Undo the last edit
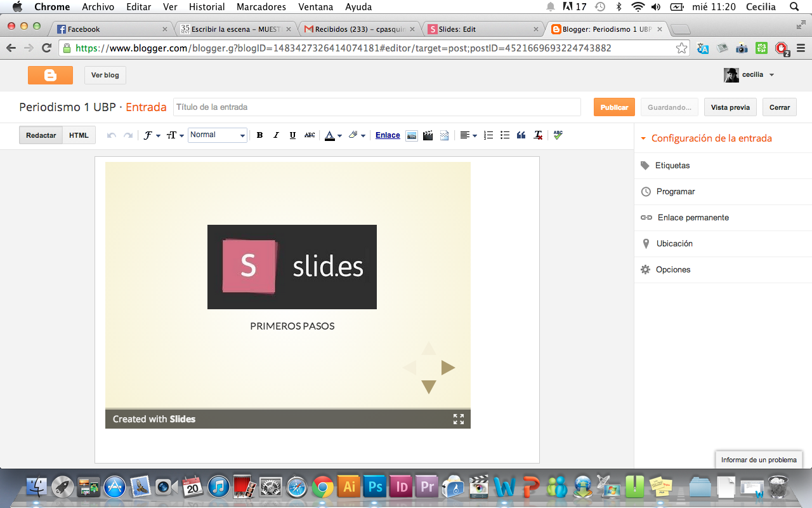812x508 pixels. (x=112, y=135)
